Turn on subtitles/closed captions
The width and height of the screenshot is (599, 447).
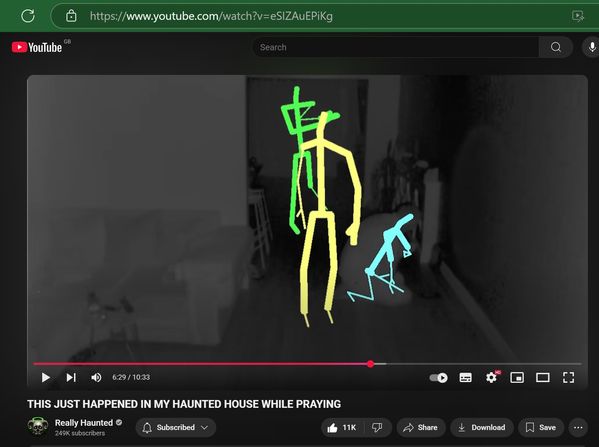pos(465,378)
